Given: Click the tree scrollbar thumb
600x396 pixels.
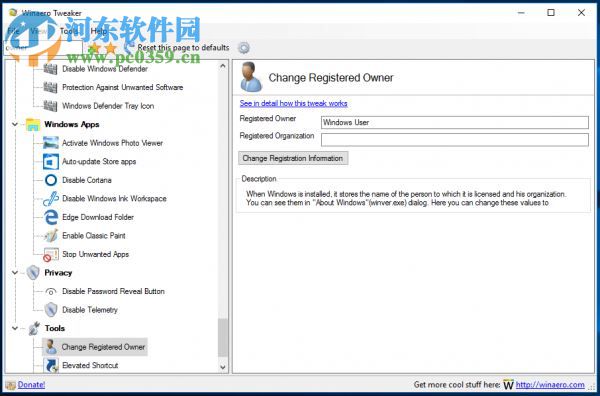Looking at the screenshot, I should (223, 337).
